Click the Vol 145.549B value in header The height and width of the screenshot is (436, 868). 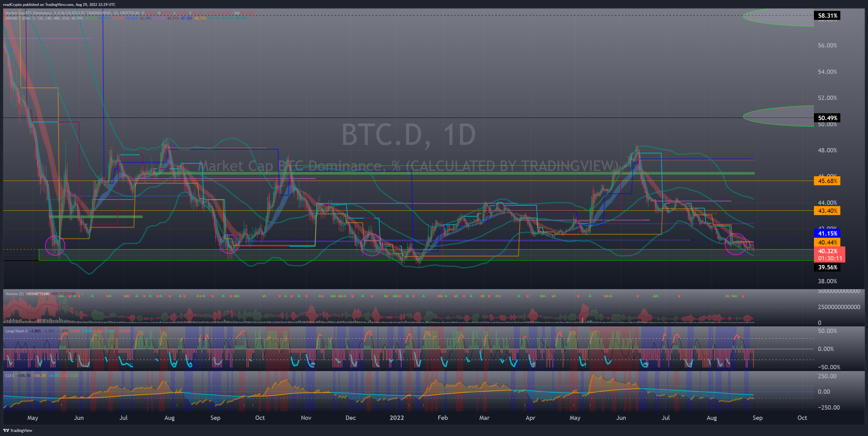244,13
